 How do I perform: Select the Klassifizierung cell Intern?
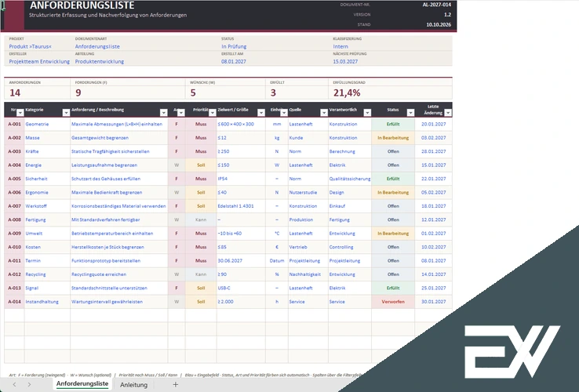340,46
